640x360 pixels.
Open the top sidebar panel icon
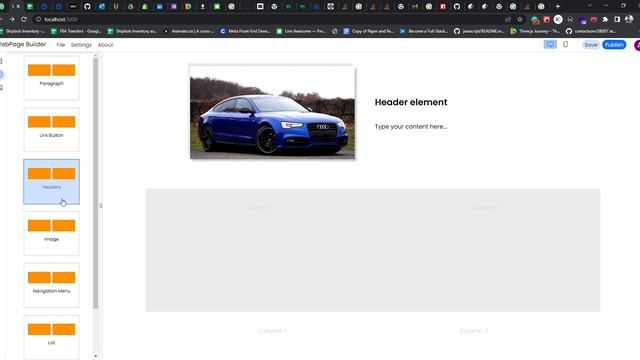tap(1, 61)
